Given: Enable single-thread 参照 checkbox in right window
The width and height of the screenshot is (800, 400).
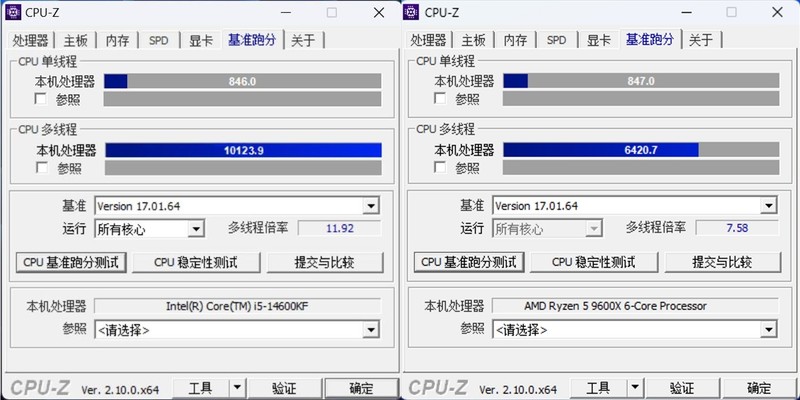Looking at the screenshot, I should pos(440,98).
